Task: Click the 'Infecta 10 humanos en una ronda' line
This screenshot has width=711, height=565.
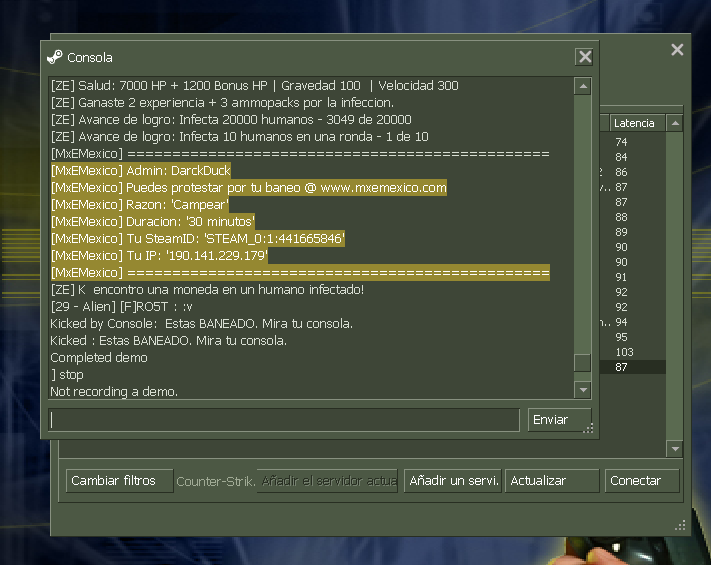Action: [x=239, y=136]
